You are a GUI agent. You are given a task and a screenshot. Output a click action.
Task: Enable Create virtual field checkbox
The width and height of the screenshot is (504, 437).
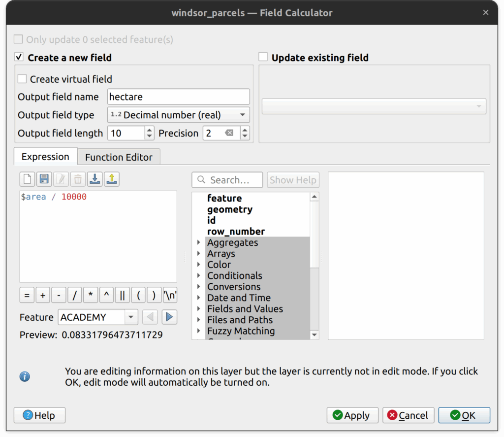coord(22,79)
